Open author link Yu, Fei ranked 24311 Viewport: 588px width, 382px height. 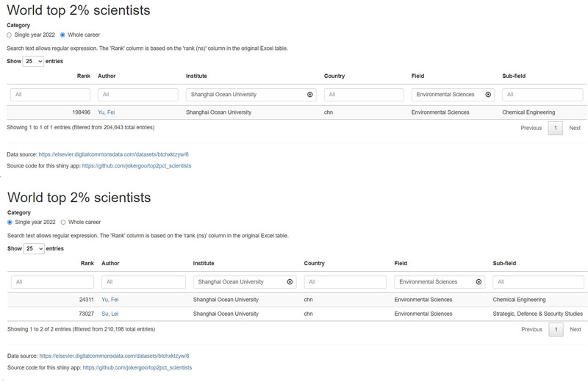point(110,300)
